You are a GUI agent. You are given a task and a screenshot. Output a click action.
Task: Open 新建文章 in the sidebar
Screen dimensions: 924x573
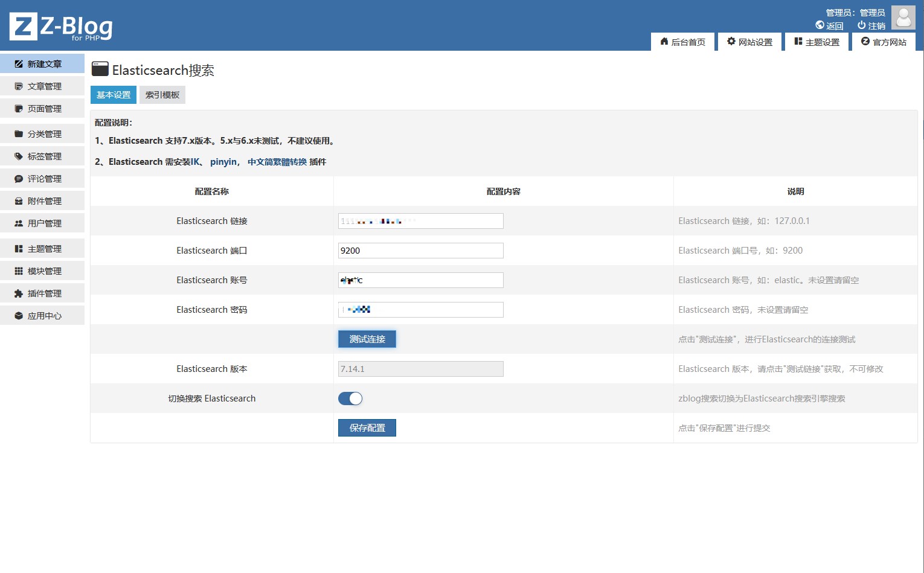point(42,64)
